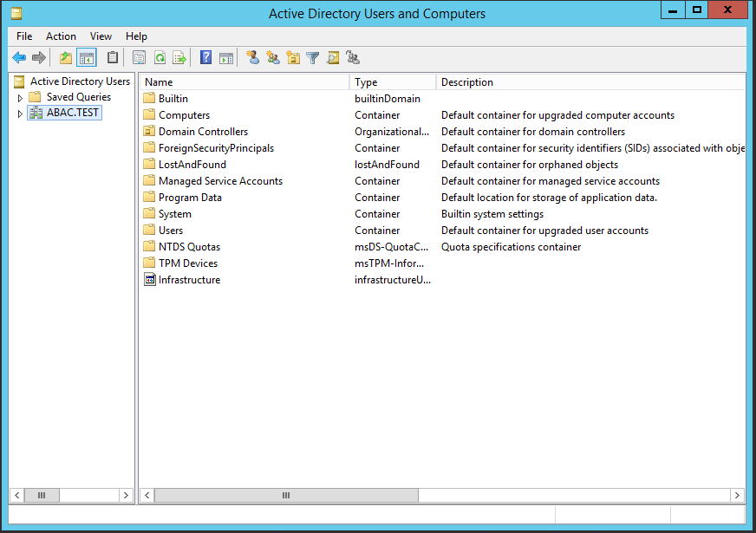Click "Builtin system settings" description text
This screenshot has width=756, height=533.
pos(492,214)
